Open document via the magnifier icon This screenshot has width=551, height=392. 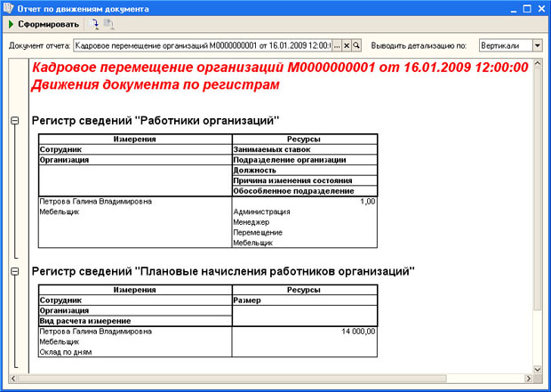click(x=356, y=45)
